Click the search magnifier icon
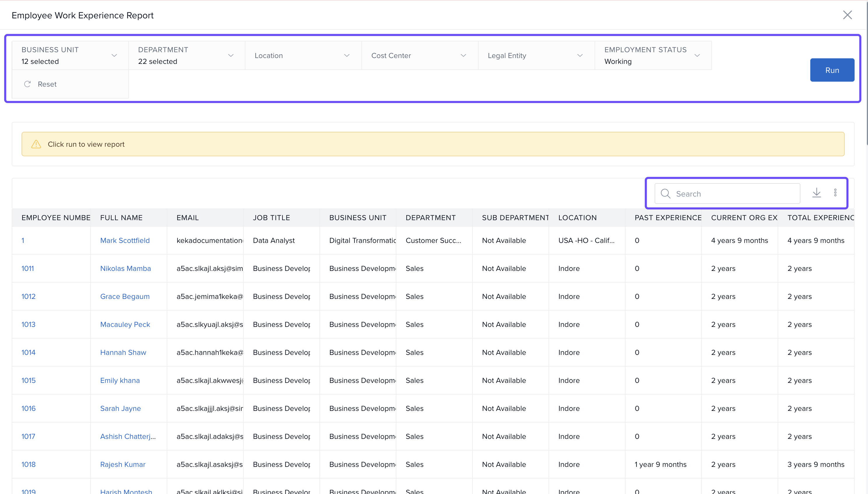868x494 pixels. tap(665, 194)
